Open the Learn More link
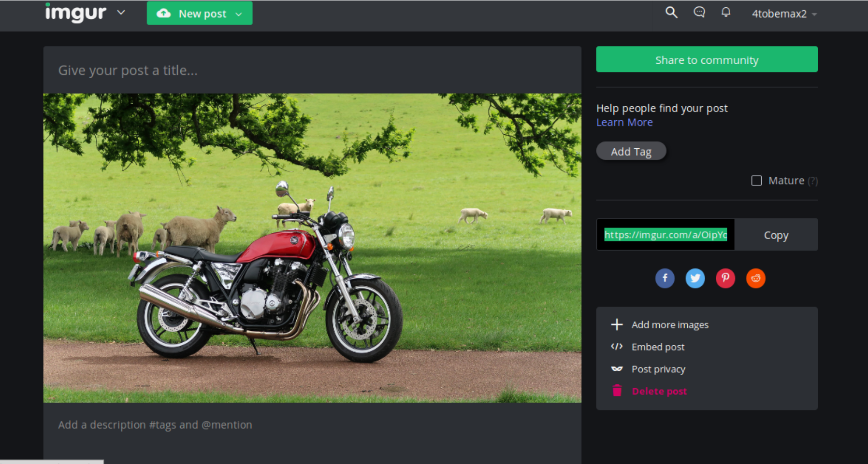Viewport: 868px width, 464px height. coord(624,122)
